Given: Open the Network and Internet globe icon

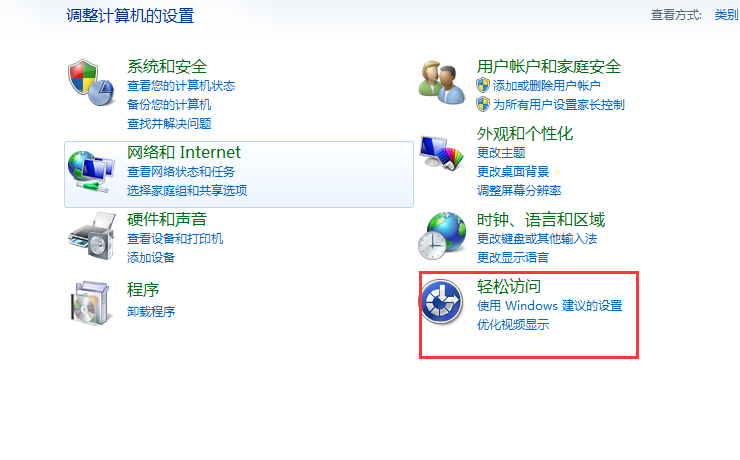Looking at the screenshot, I should coord(91,172).
